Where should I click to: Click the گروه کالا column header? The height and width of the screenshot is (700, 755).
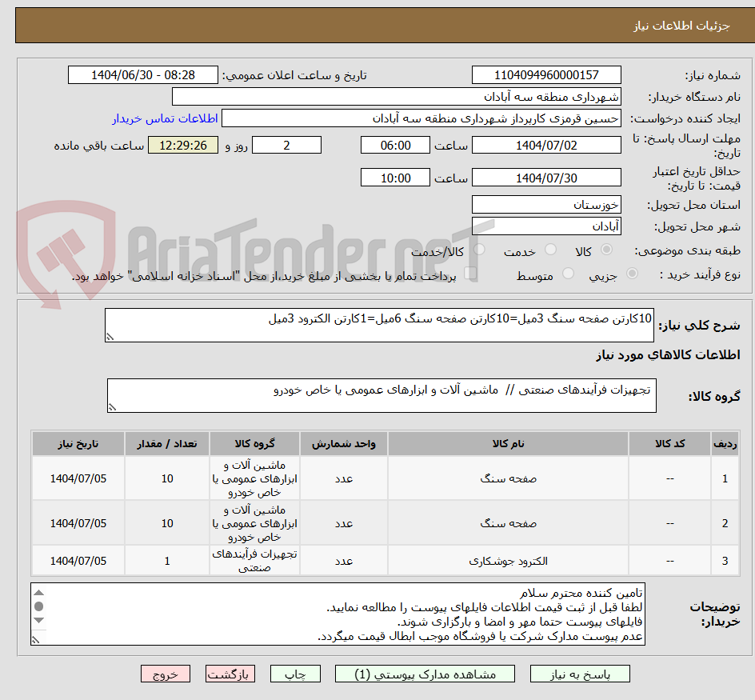click(254, 443)
